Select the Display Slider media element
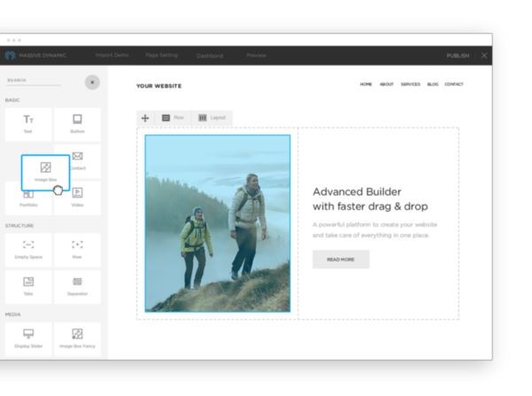532x396 pixels. click(28, 338)
